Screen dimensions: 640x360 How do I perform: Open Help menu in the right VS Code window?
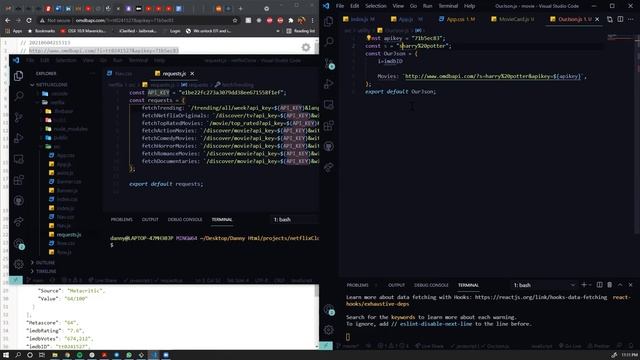click(x=469, y=6)
